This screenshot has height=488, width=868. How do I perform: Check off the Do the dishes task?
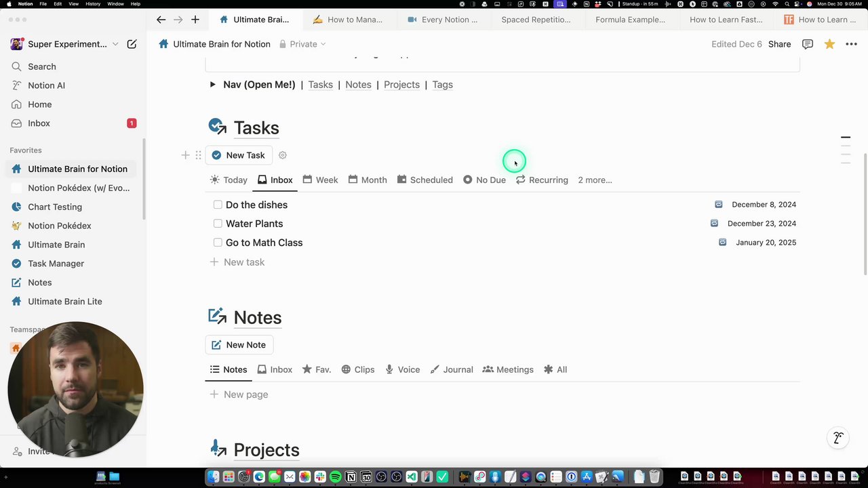(218, 204)
